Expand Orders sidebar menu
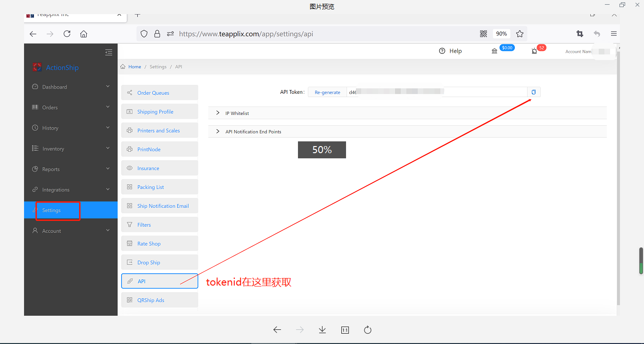This screenshot has height=344, width=644. (71, 107)
